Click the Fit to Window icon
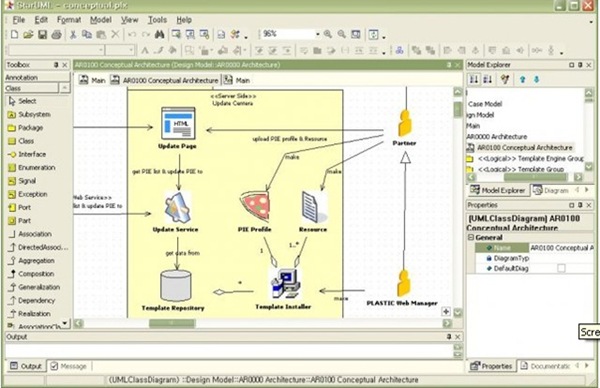The image size is (600, 388). (x=356, y=34)
